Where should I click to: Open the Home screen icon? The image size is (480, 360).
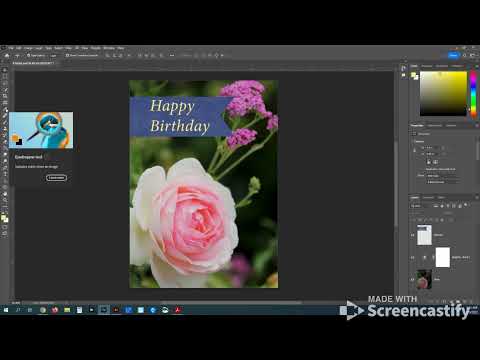coord(7,55)
